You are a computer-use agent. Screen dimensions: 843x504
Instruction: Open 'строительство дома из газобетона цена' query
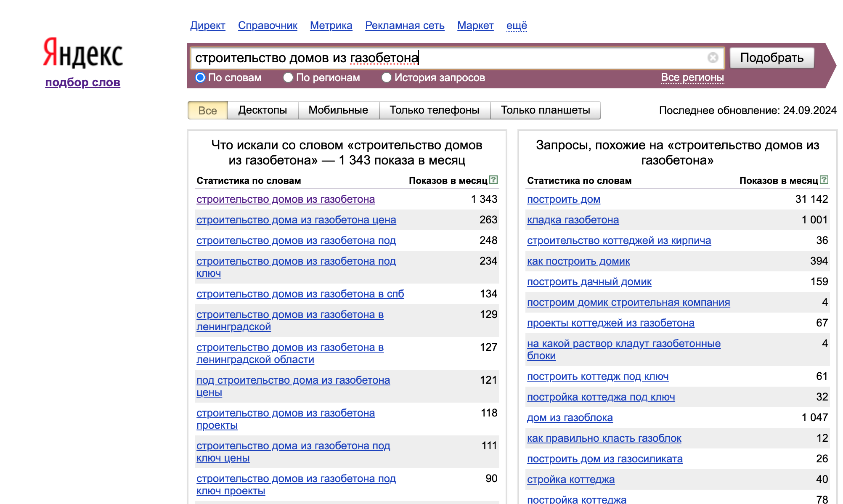[x=296, y=220]
